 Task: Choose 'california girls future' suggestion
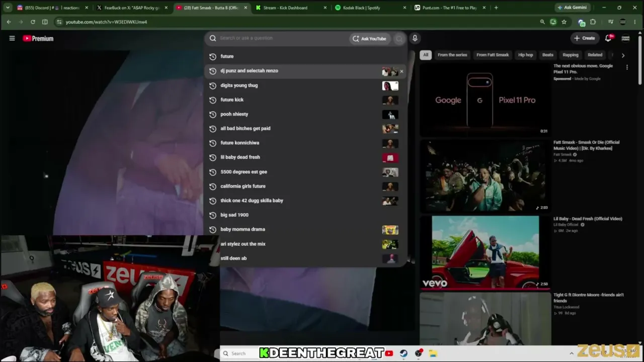305,186
